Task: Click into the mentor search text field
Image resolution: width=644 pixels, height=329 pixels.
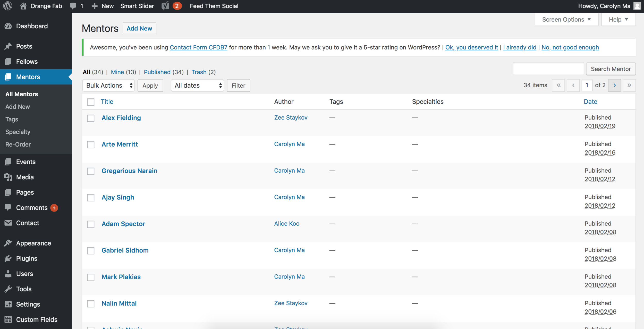Action: (x=548, y=69)
